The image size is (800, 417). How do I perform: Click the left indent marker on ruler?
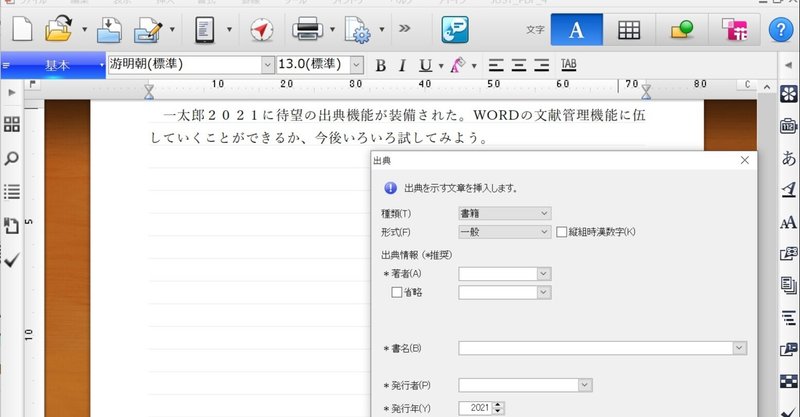[149, 91]
